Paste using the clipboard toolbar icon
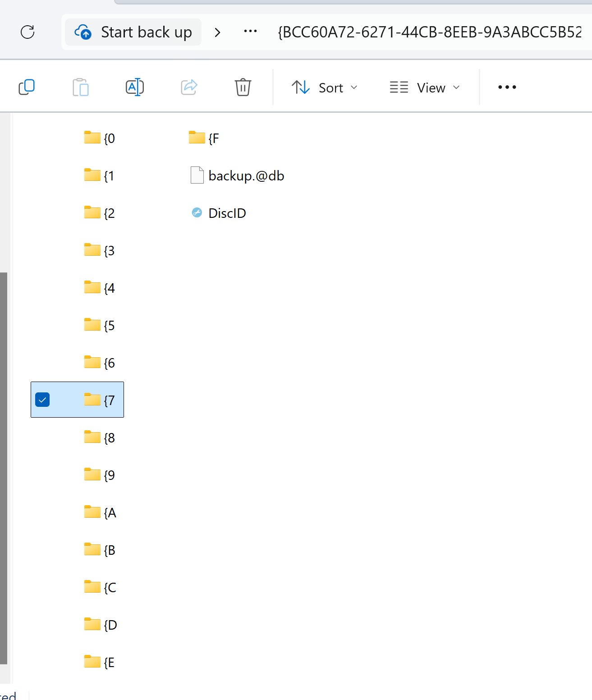The width and height of the screenshot is (592, 700). coord(81,87)
